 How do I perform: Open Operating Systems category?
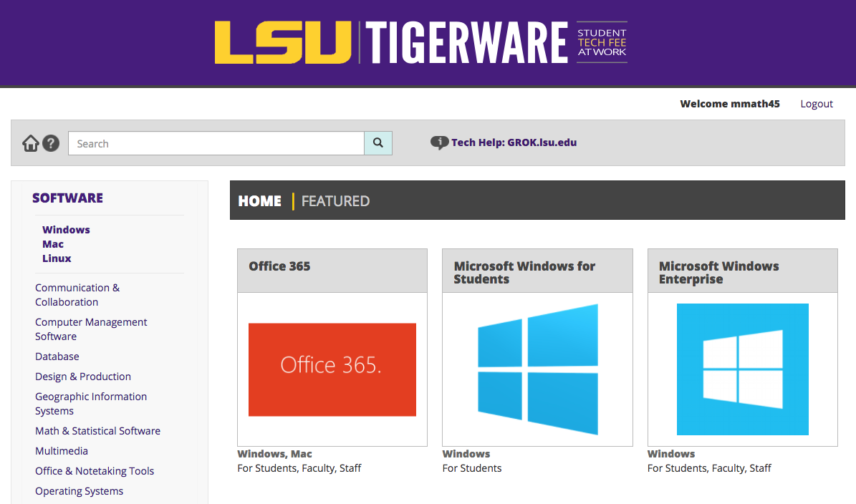[x=80, y=491]
